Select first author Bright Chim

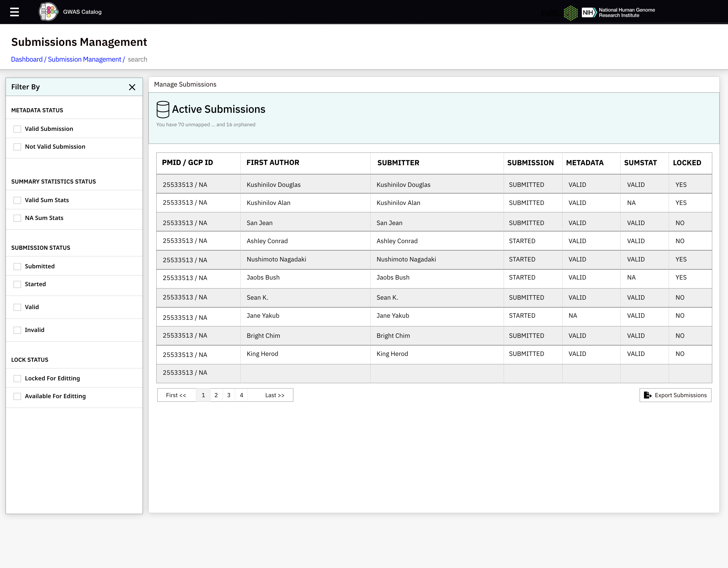click(x=263, y=336)
